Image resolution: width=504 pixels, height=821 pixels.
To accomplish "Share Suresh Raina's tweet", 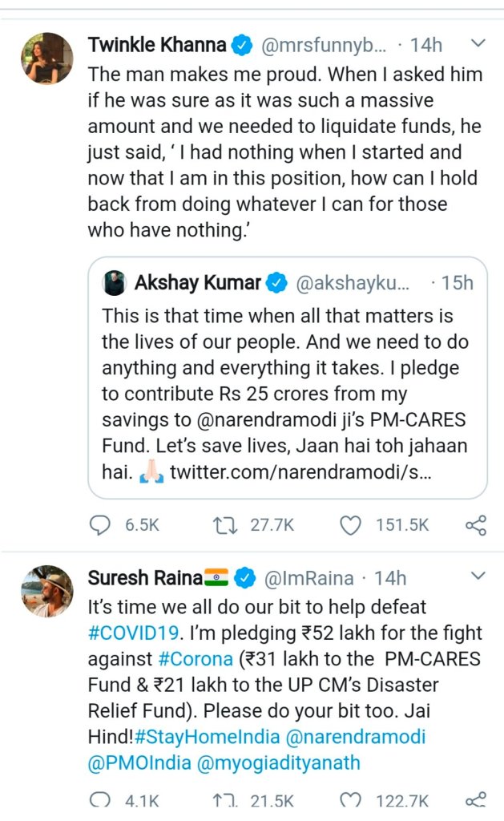I will pyautogui.click(x=475, y=801).
